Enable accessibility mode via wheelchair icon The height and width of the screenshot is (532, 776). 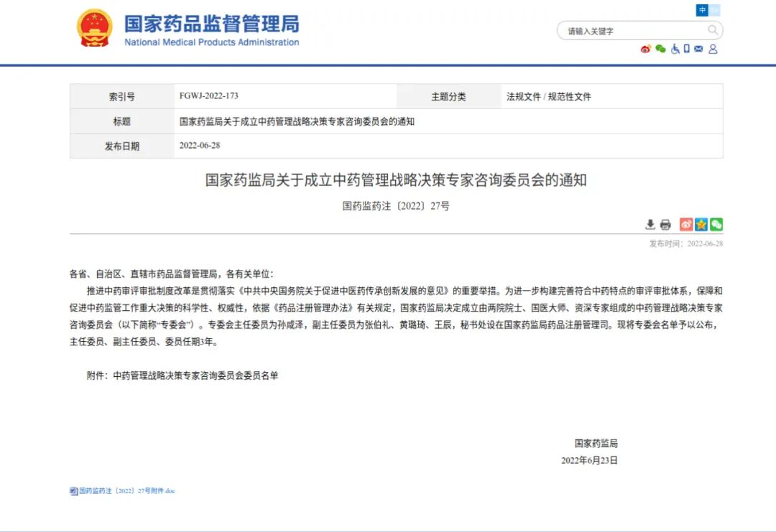click(675, 49)
